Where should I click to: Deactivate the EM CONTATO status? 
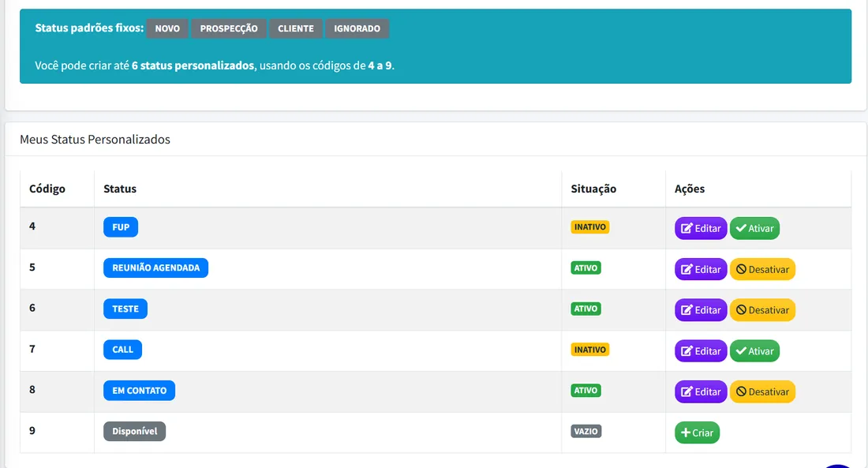point(762,391)
